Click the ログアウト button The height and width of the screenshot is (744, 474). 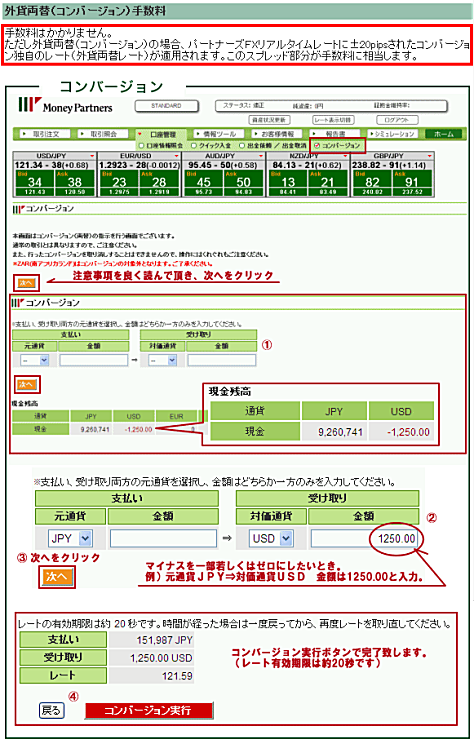[x=397, y=120]
